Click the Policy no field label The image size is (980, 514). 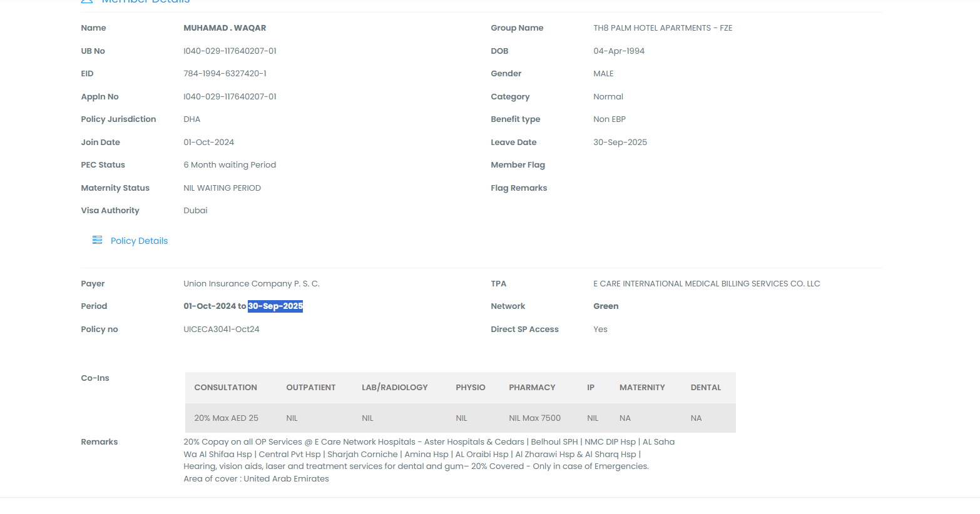(100, 330)
